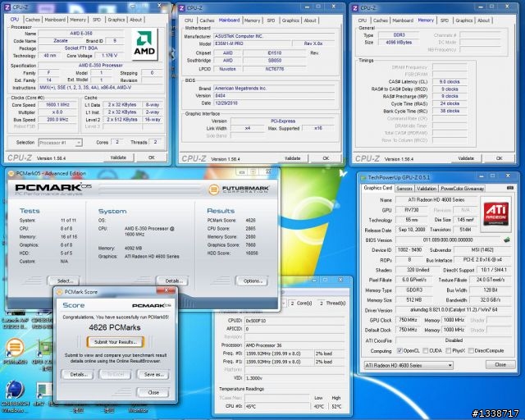Click the Select... button in PCMark05
The height and width of the screenshot is (420, 525).
(65, 281)
